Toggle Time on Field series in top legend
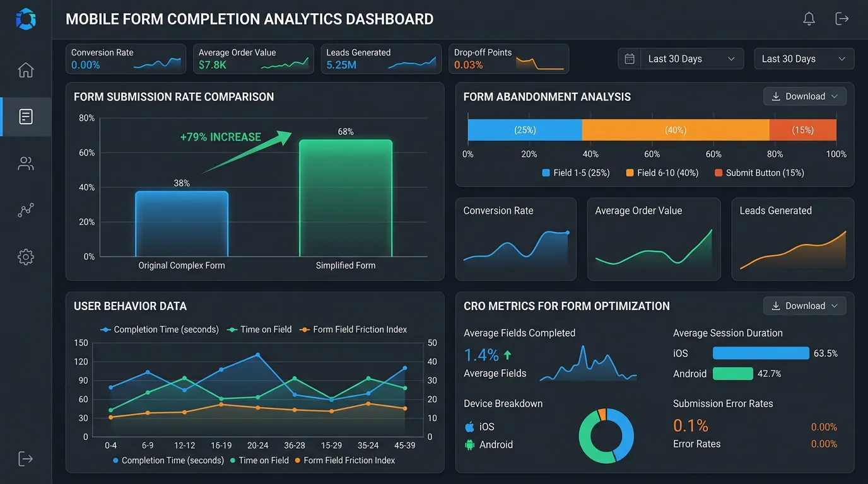Screen dimensions: 868x484 coord(259,330)
